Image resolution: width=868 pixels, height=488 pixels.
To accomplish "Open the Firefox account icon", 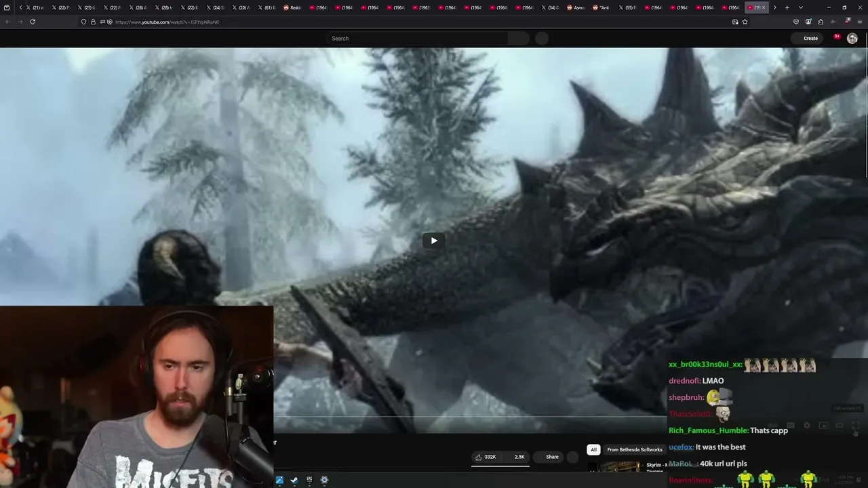I will pos(808,22).
